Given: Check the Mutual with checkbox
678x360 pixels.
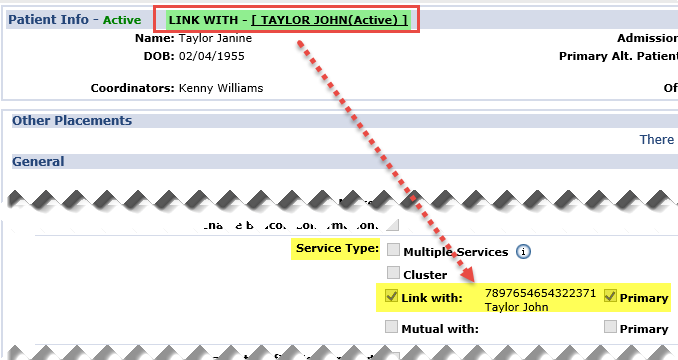Looking at the screenshot, I should point(391,326).
